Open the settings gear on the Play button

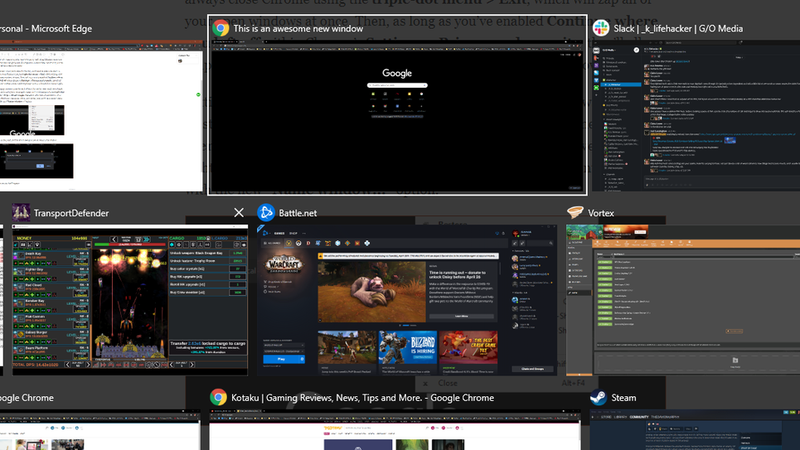click(302, 359)
